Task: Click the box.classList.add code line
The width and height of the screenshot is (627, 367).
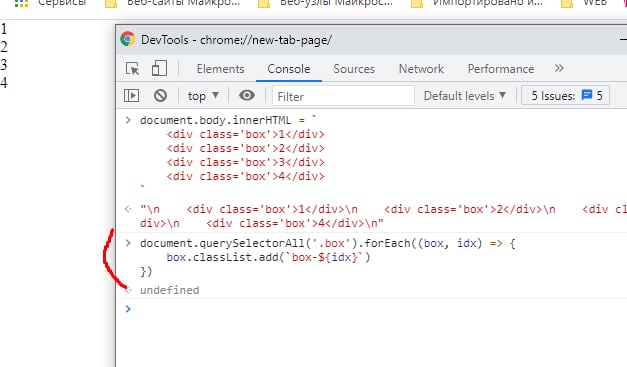Action: 268,257
